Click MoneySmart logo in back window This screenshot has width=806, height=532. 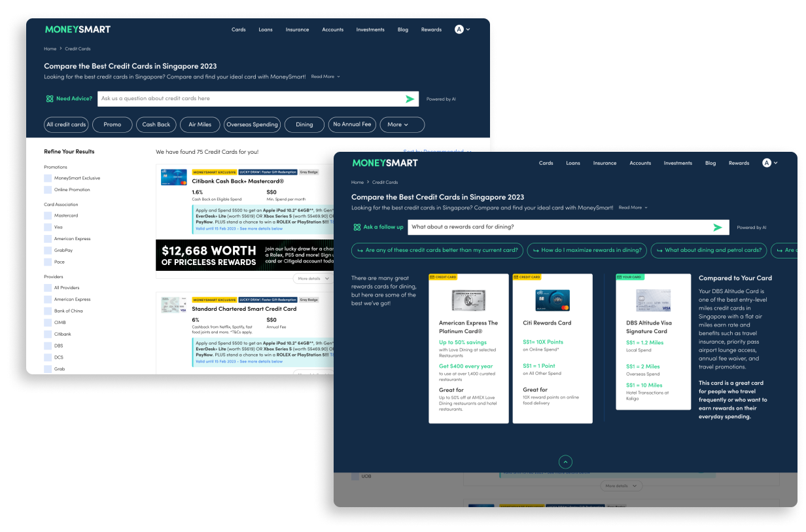(77, 29)
